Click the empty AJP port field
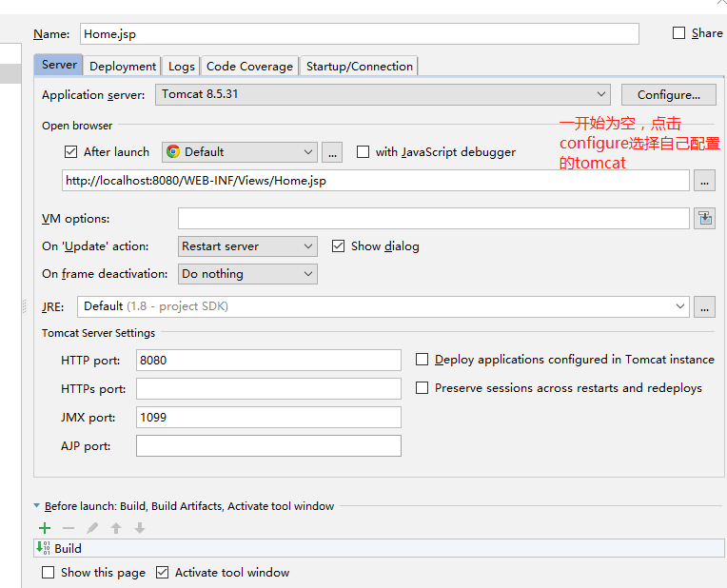This screenshot has height=588, width=727. pyautogui.click(x=268, y=445)
